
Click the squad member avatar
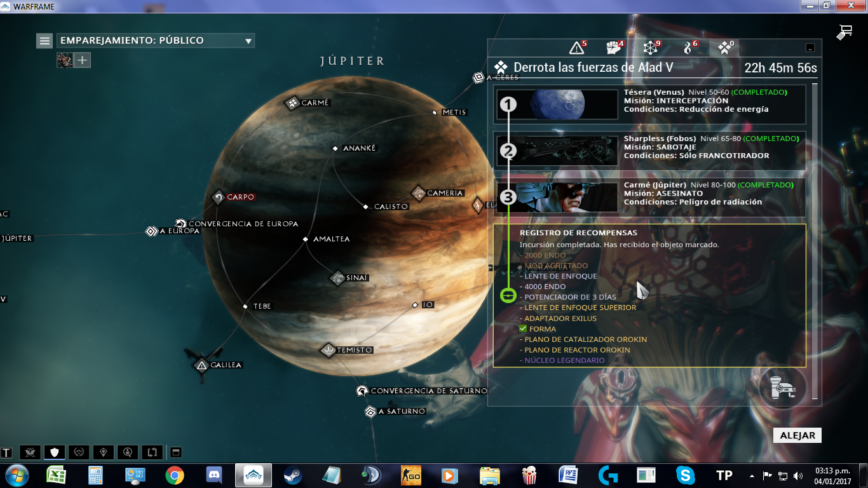tap(64, 60)
